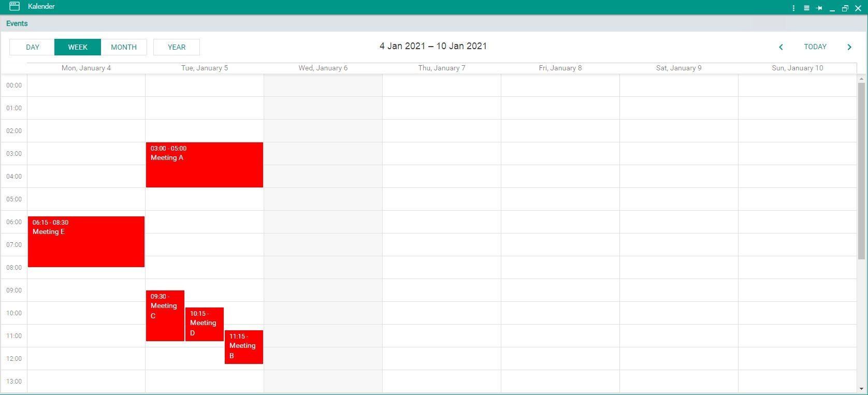The image size is (868, 395).
Task: Click the 02:00 time label
Action: (14, 131)
